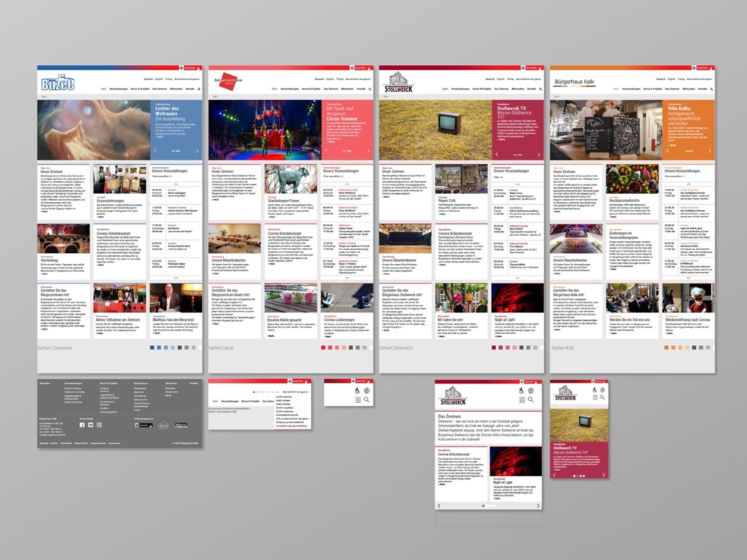
Task: Click the Facebook icon in the gray footer
Action: click(82, 424)
